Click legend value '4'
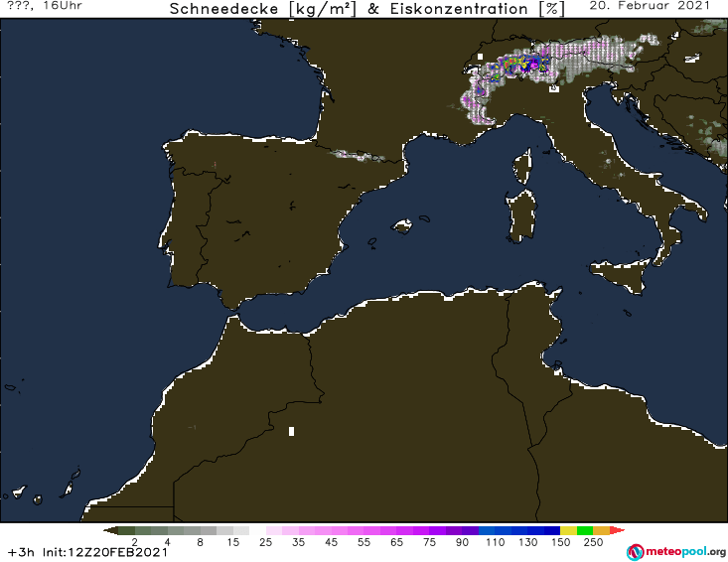 (168, 542)
